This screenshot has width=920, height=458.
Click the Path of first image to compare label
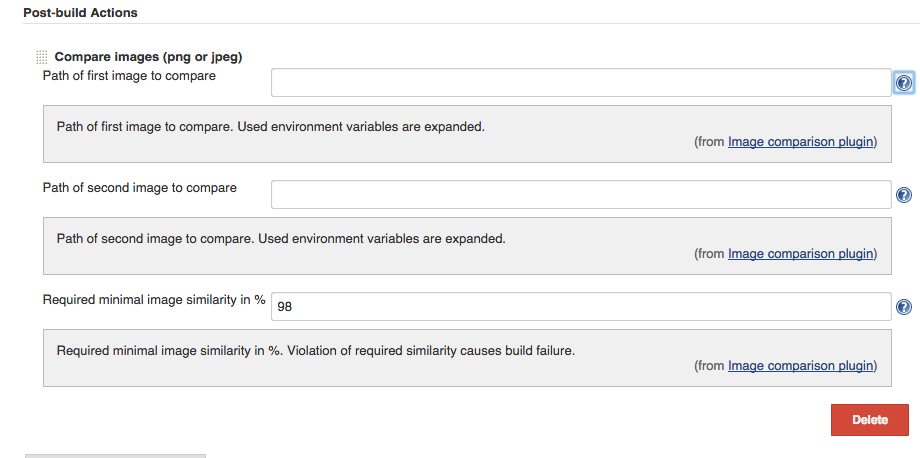click(129, 76)
